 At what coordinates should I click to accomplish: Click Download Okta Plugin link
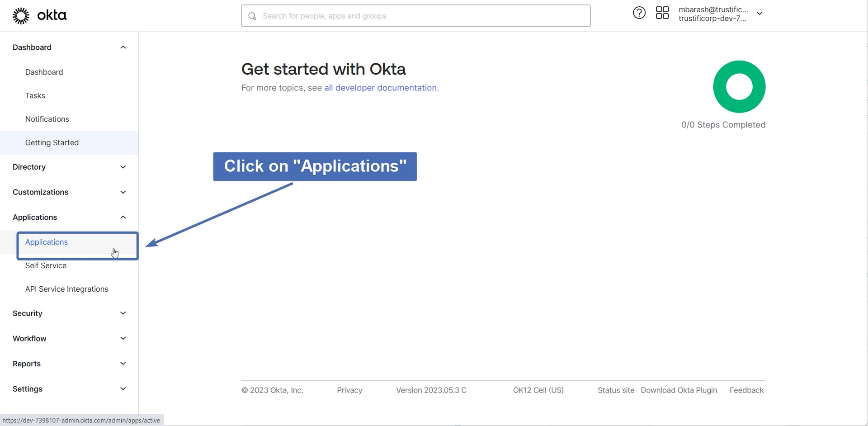679,390
